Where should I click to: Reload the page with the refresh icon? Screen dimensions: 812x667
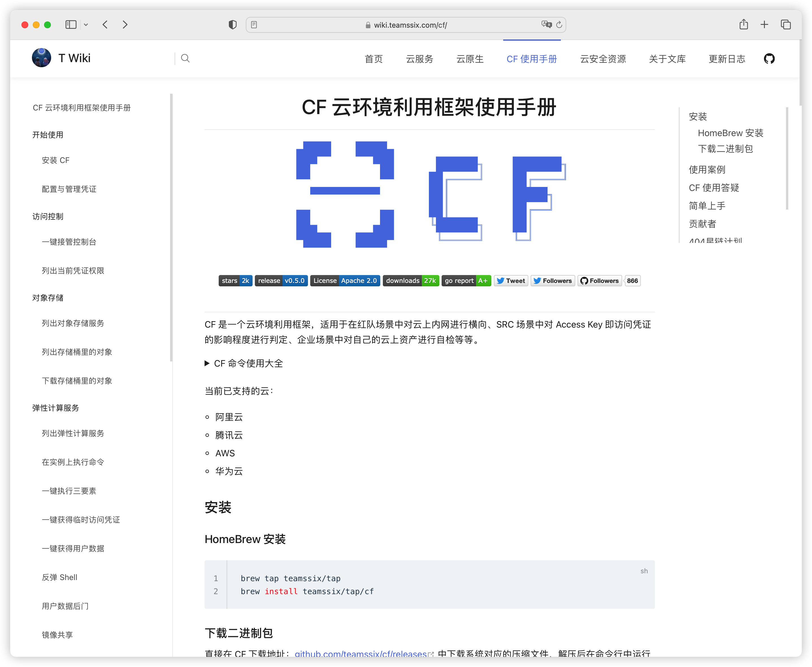tap(559, 25)
